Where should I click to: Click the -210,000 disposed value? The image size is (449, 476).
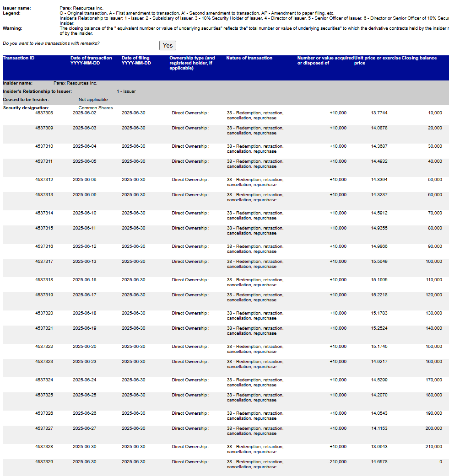click(337, 462)
